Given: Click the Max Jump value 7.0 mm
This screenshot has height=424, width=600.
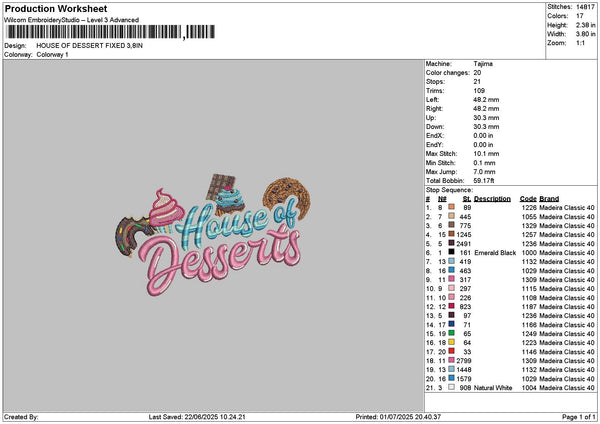Looking at the screenshot, I should pos(484,172).
